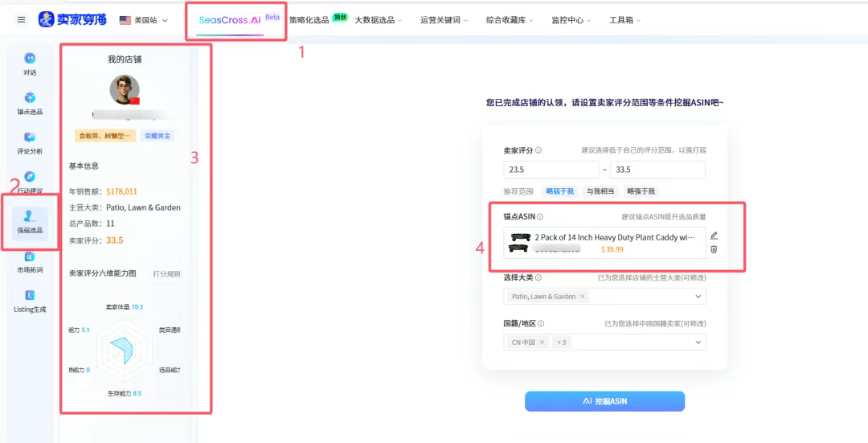Expand the 国籍/地区 dropdown arrow
Viewport: 868px width, 443px height.
[698, 343]
